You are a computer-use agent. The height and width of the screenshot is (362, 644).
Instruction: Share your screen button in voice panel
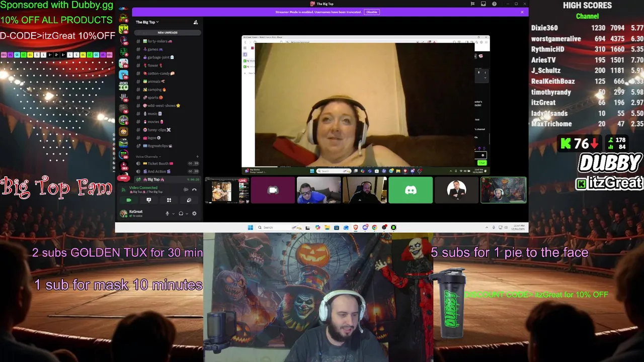[x=149, y=200]
